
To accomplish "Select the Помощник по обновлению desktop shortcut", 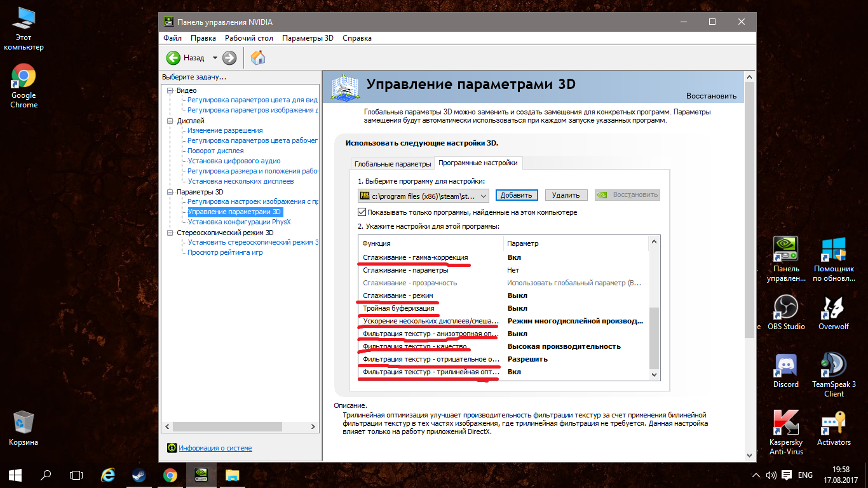I will coord(834,259).
